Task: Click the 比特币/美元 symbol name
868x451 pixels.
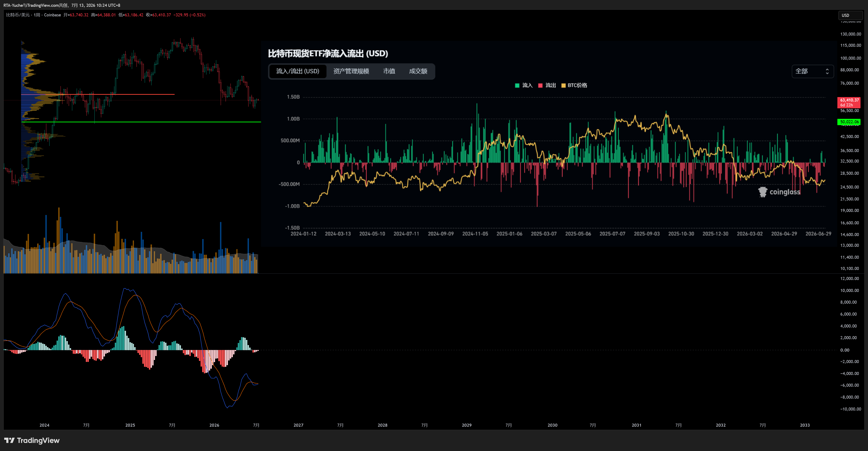Action: tap(18, 15)
